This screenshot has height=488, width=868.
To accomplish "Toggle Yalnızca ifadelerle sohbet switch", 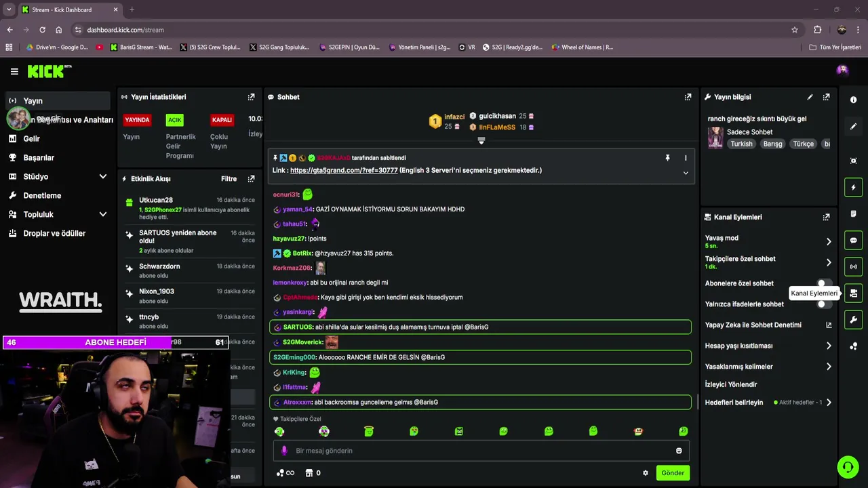I will click(x=824, y=304).
